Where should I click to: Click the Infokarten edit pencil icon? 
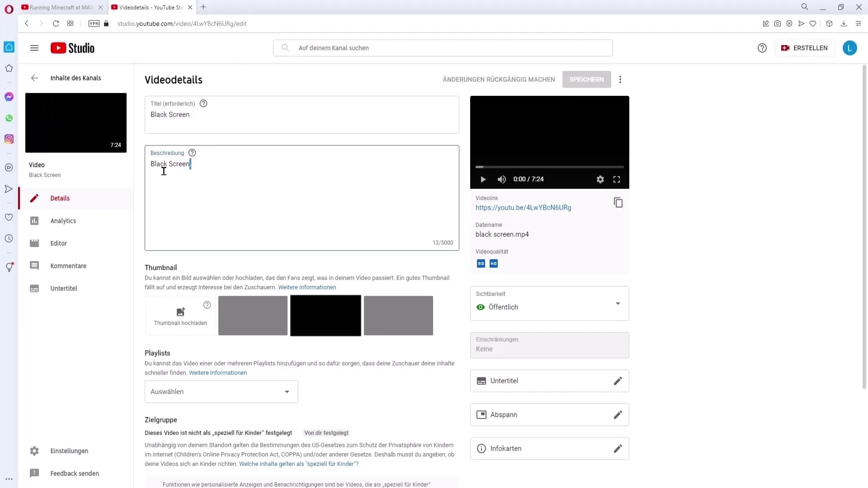tap(618, 448)
